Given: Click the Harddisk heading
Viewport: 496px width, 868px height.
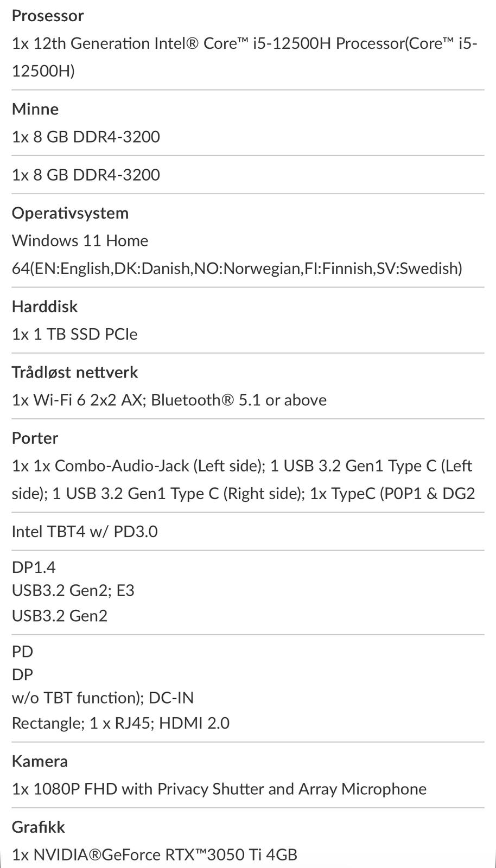Looking at the screenshot, I should (44, 307).
